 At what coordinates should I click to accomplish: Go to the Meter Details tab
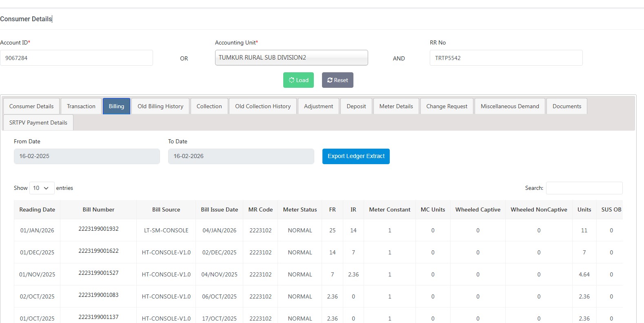pyautogui.click(x=396, y=106)
